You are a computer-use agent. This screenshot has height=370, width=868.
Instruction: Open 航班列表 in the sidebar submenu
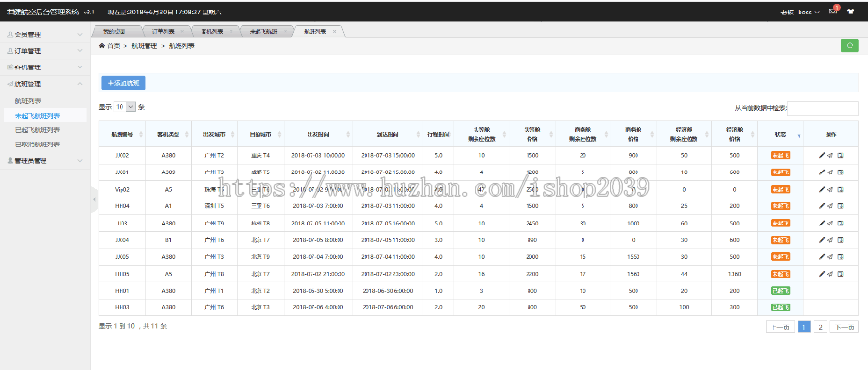click(28, 101)
